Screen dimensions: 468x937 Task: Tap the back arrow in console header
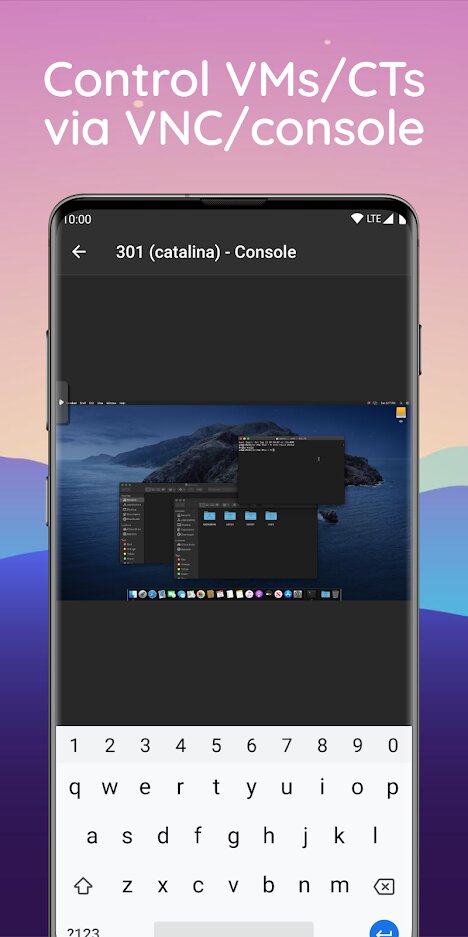(x=79, y=252)
